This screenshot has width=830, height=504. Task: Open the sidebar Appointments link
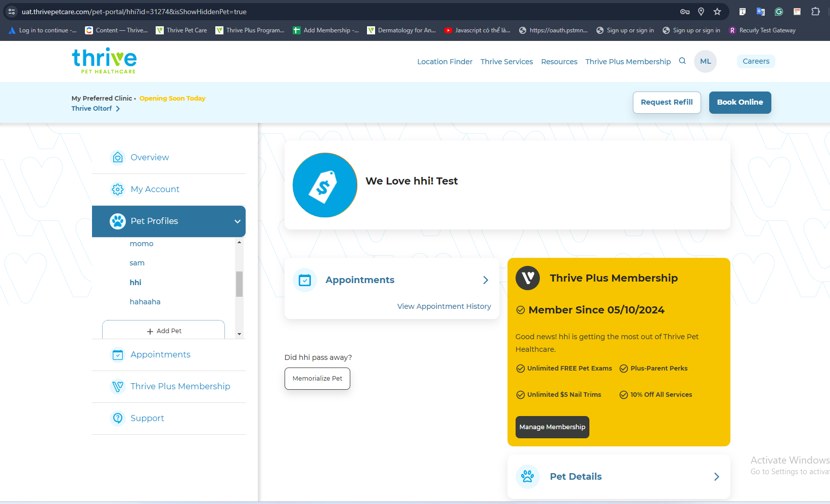tap(160, 354)
